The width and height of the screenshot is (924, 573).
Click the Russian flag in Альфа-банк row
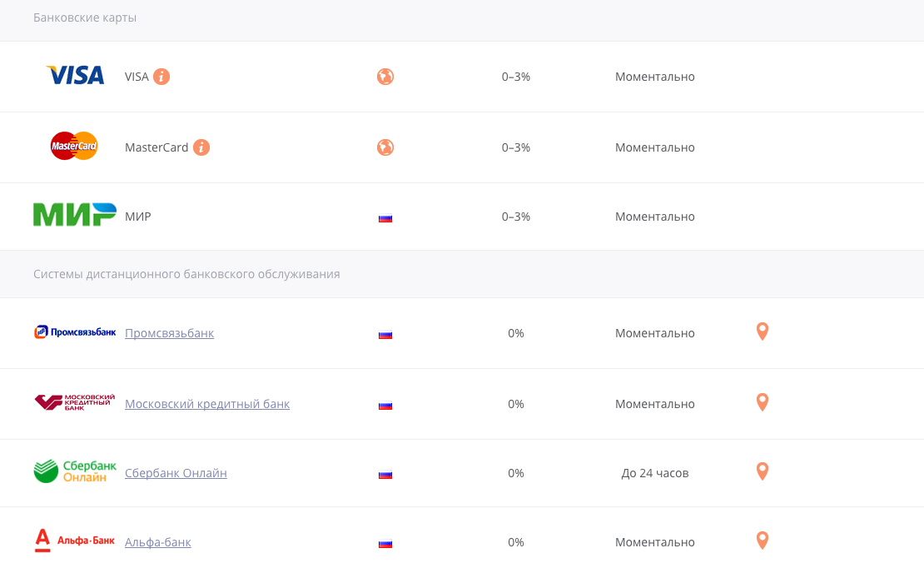(x=385, y=543)
